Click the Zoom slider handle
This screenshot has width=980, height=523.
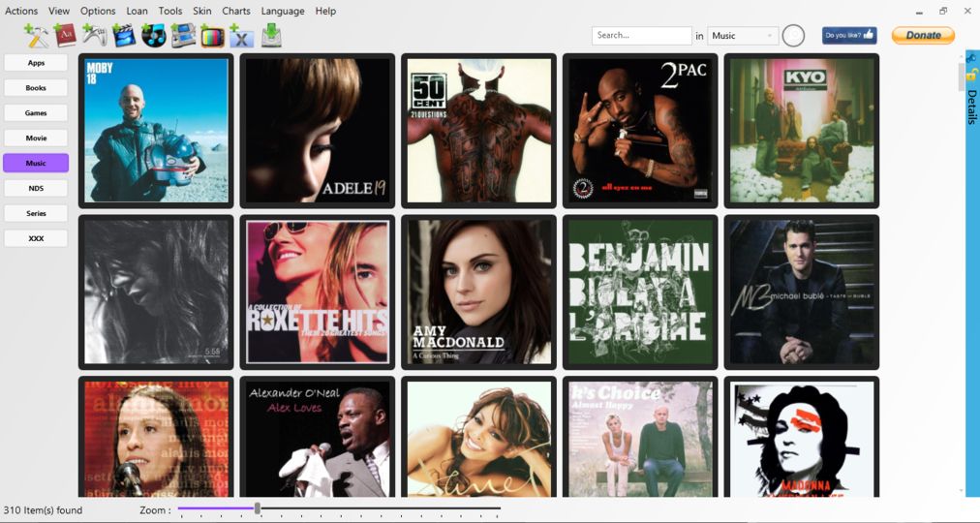pos(258,509)
